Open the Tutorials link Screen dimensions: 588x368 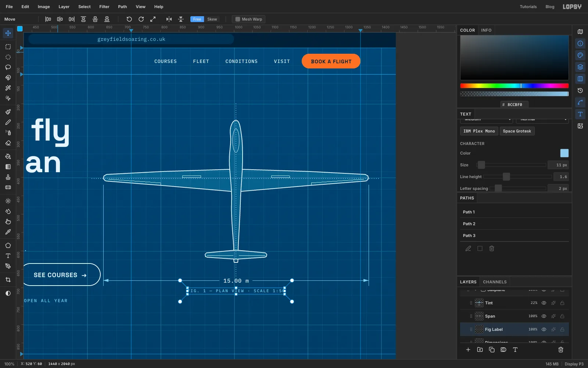[x=528, y=7]
